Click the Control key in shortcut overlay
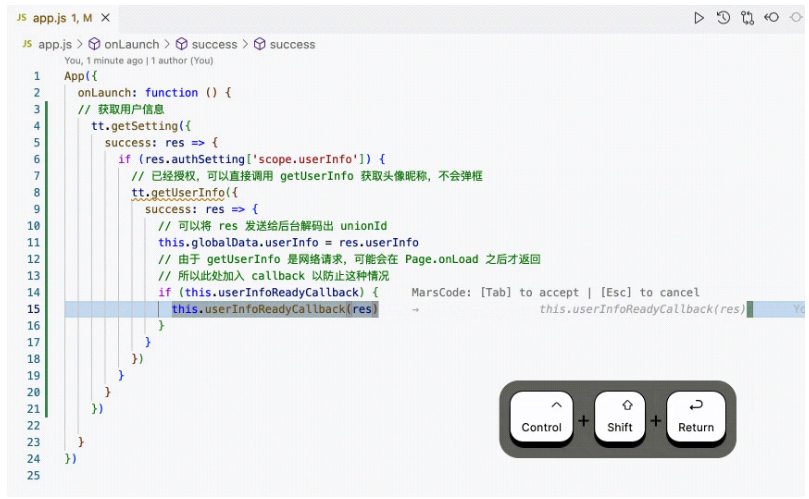809x499 pixels. pos(541,417)
